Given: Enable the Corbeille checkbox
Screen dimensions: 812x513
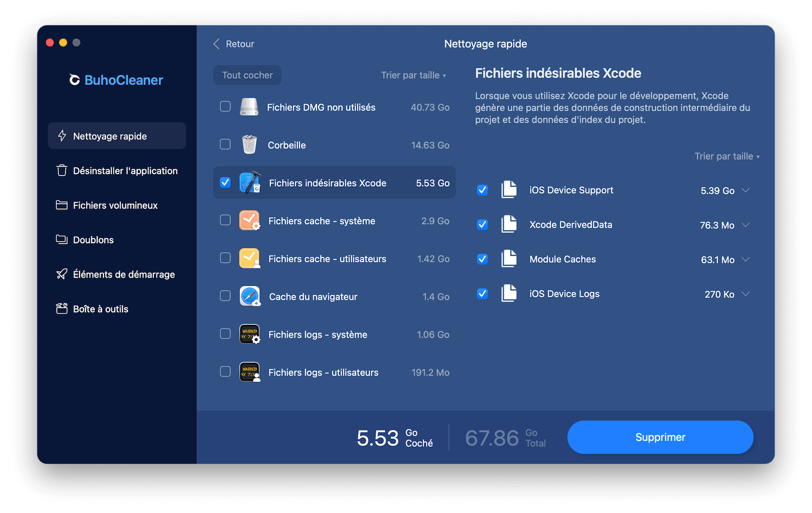Looking at the screenshot, I should pos(225,144).
